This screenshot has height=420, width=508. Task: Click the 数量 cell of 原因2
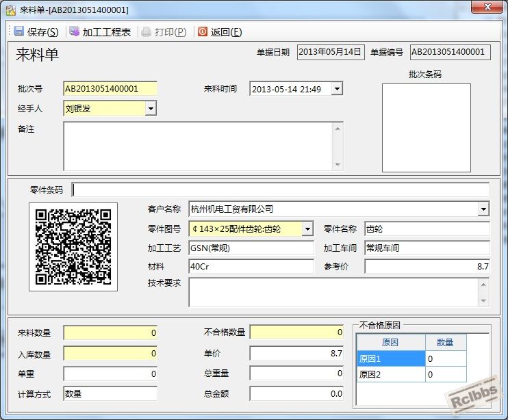446,374
